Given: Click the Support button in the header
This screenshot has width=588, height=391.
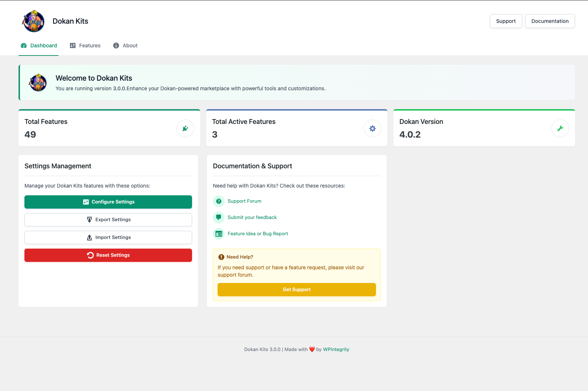Looking at the screenshot, I should 506,21.
